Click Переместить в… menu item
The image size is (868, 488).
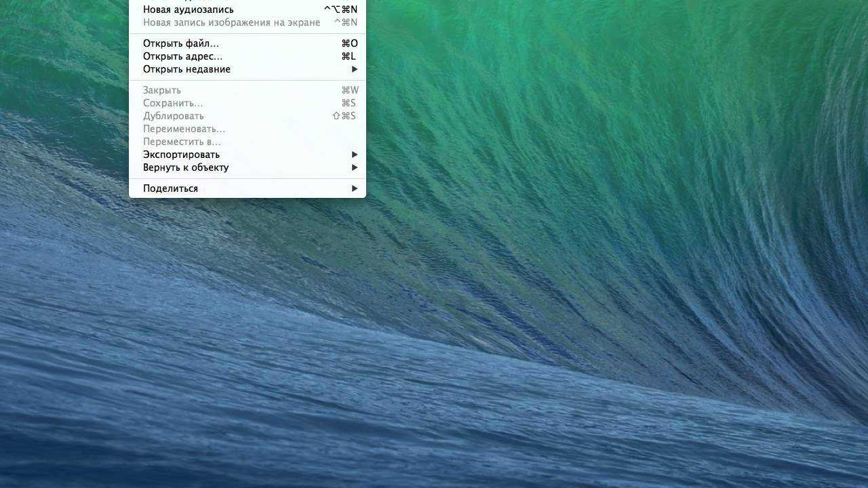(248, 142)
